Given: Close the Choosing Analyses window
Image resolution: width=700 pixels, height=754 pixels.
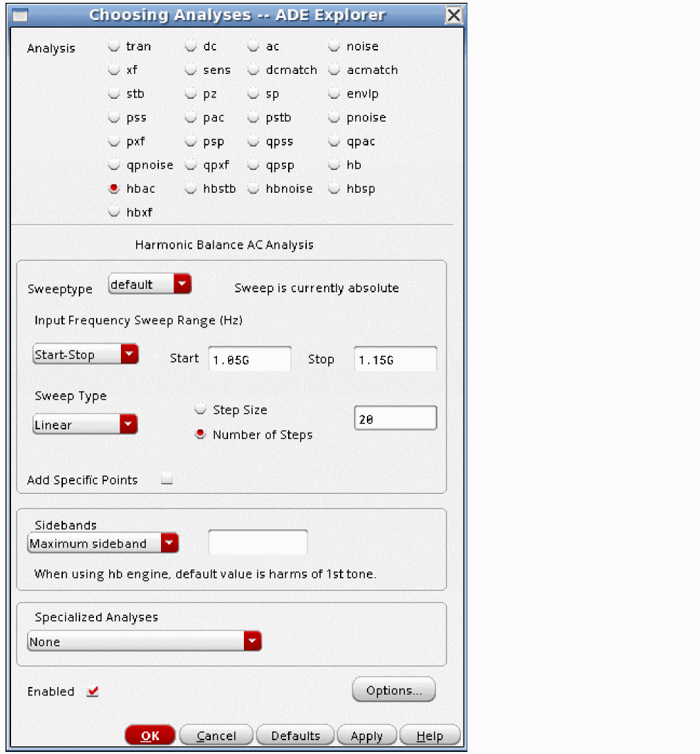Looking at the screenshot, I should point(453,15).
